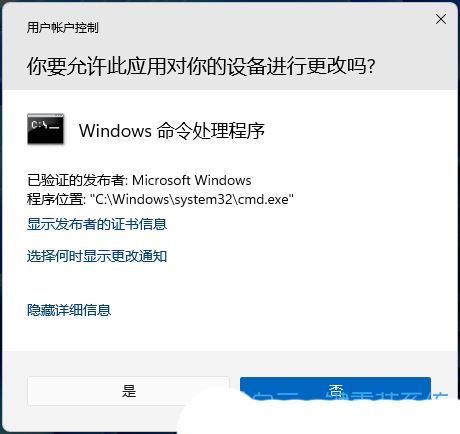Click the 是 (Yes) button
Viewport: 460px width, 434px height.
pos(128,391)
